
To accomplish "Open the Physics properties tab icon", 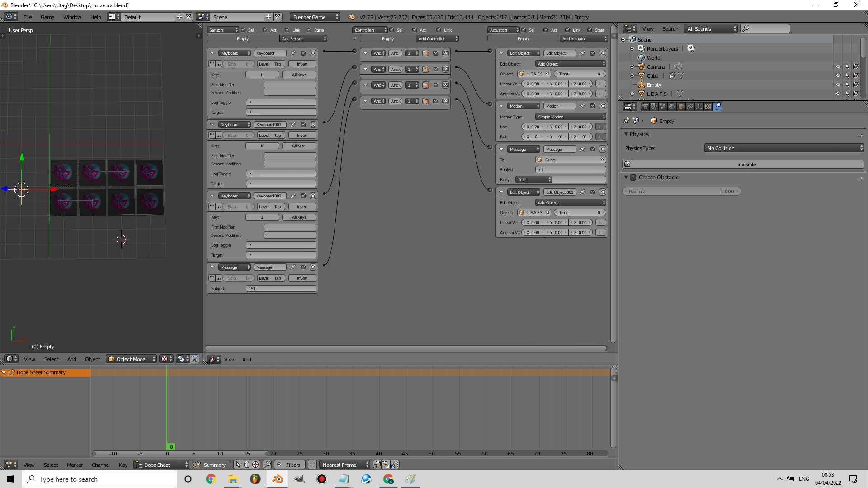I will click(x=717, y=107).
